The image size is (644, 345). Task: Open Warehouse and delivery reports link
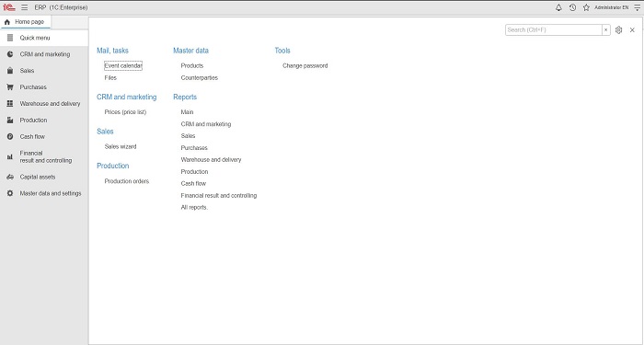211,160
